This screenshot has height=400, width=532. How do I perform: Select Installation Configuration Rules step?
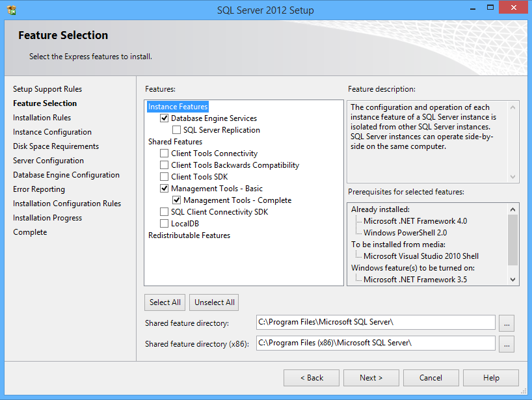[67, 203]
